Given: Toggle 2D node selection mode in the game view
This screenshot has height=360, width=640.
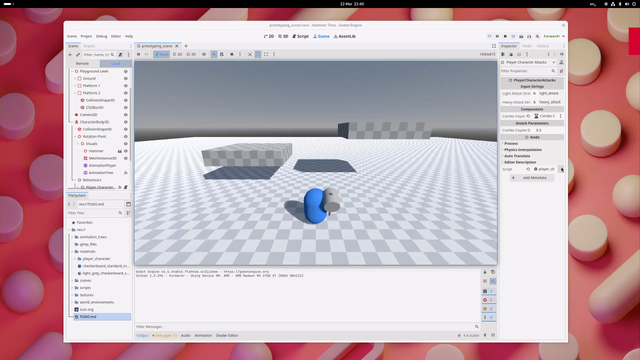Looking at the screenshot, I should pos(178,54).
